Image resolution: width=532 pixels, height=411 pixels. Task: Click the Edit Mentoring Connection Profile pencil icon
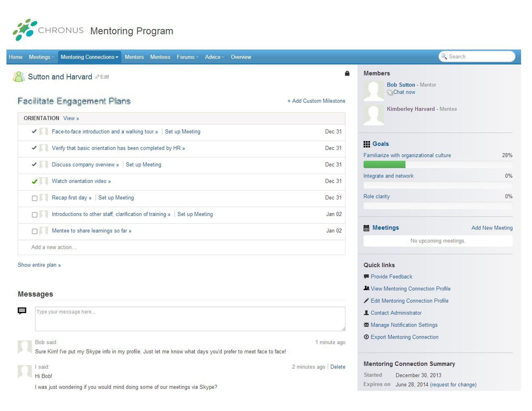[366, 300]
